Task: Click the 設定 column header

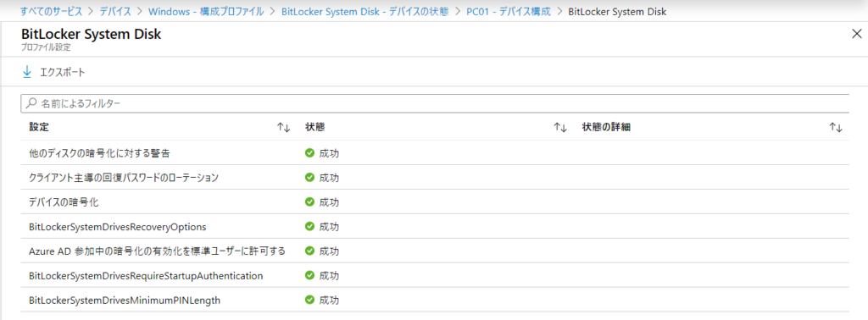Action: tap(39, 128)
